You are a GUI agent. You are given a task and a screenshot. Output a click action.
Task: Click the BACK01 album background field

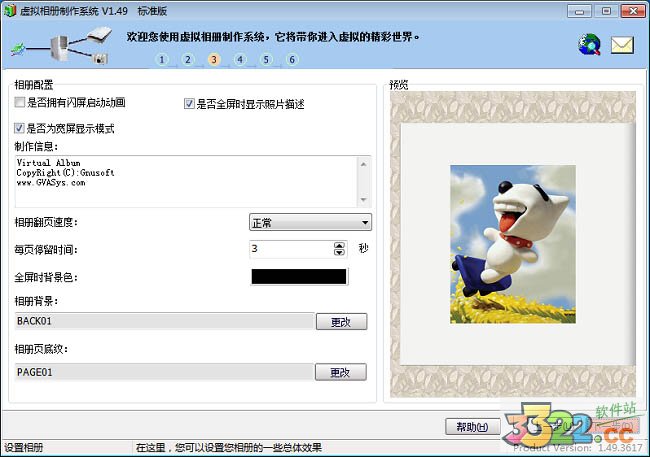tap(164, 321)
